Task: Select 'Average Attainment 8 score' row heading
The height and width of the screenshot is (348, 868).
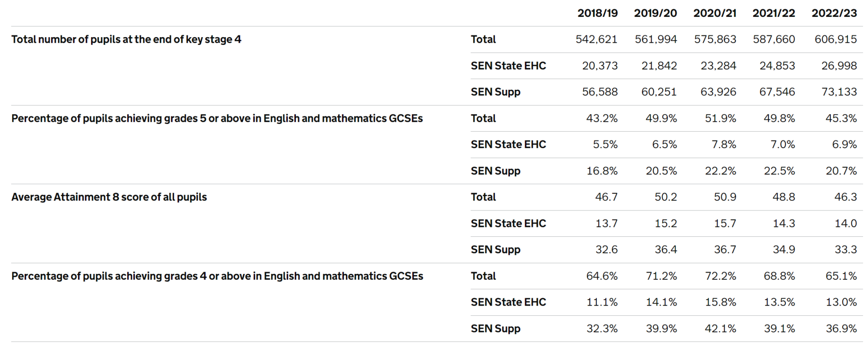Action: click(109, 197)
